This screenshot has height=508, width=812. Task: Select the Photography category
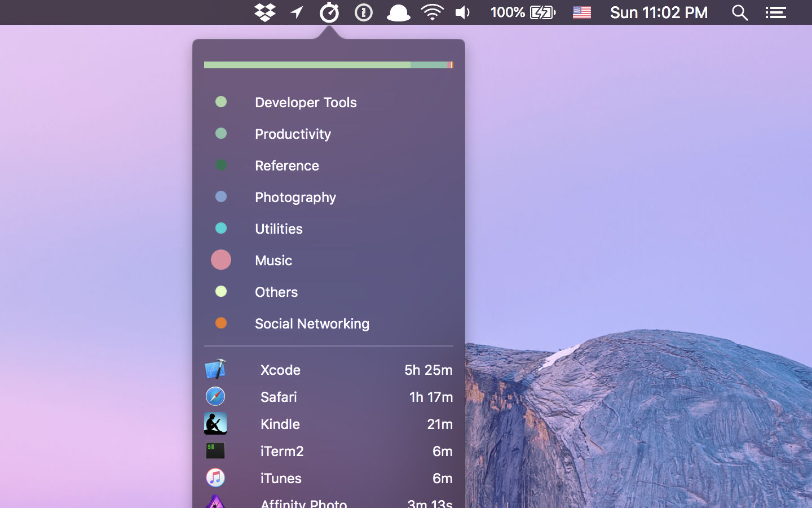(295, 197)
